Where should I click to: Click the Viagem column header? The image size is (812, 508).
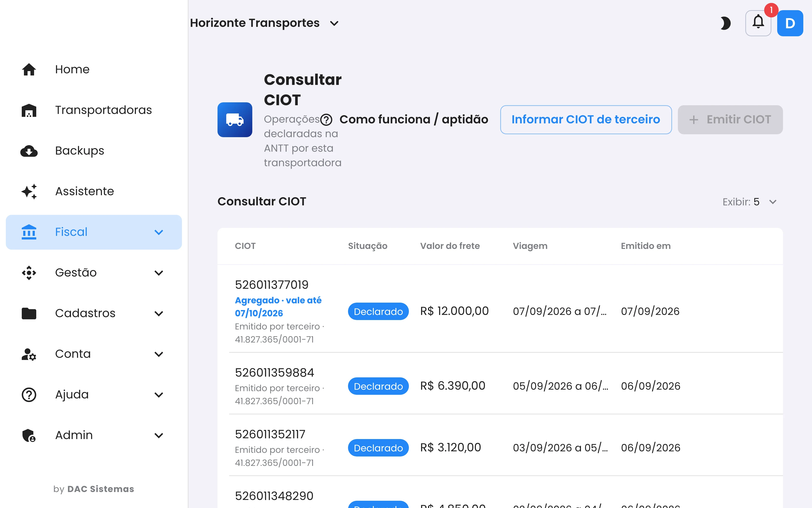530,246
